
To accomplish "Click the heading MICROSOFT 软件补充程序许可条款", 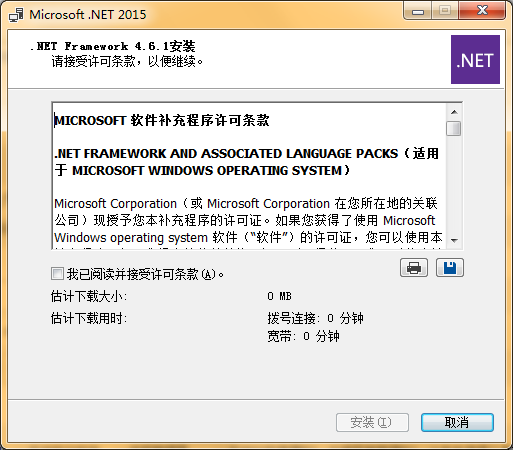I will coord(162,120).
